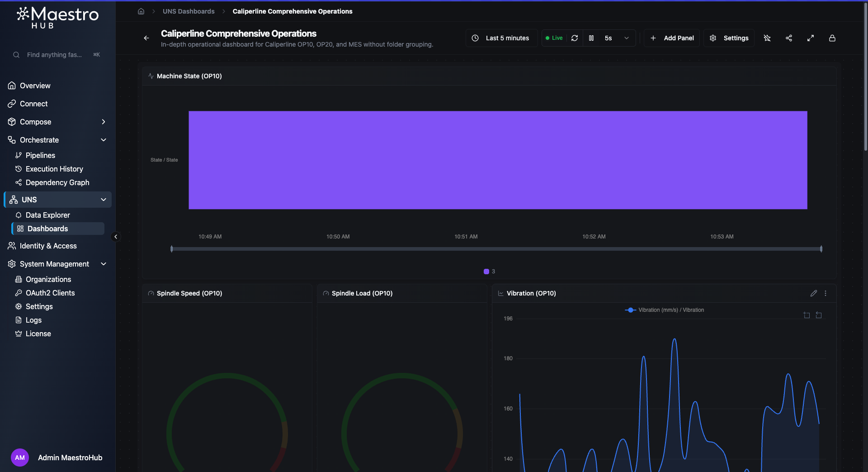Pause live dashboard updates
The image size is (868, 472).
591,38
